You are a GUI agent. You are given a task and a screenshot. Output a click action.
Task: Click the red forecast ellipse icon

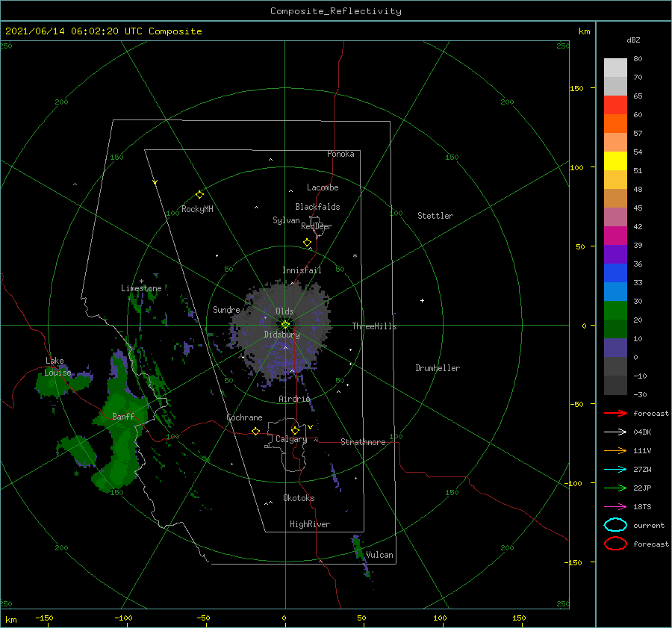[x=615, y=544]
